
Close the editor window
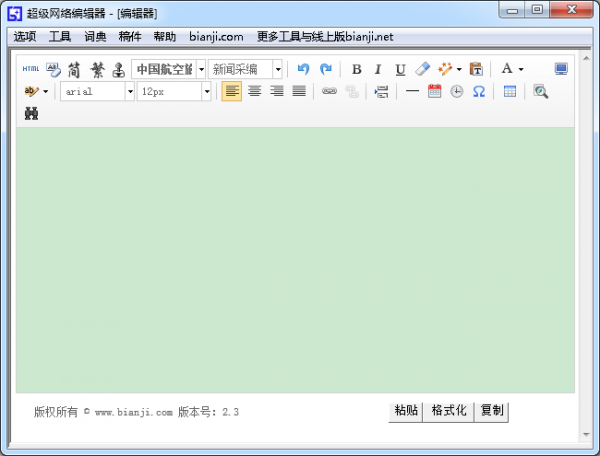(x=572, y=10)
